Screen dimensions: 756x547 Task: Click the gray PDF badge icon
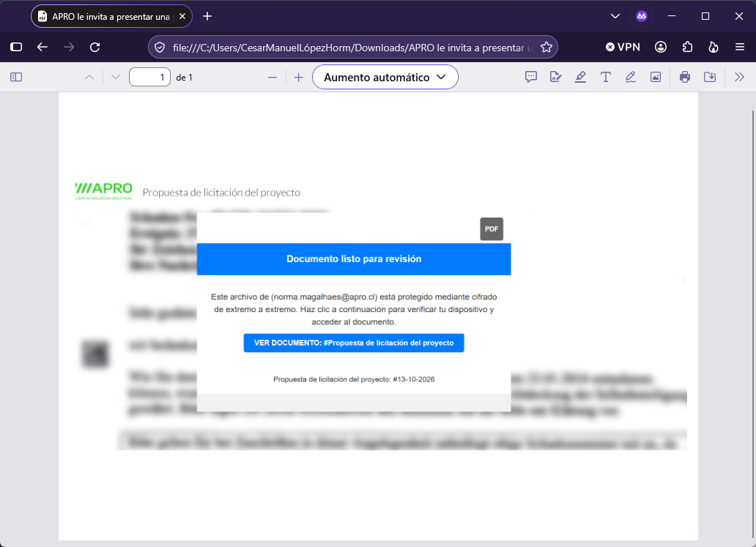click(x=492, y=229)
